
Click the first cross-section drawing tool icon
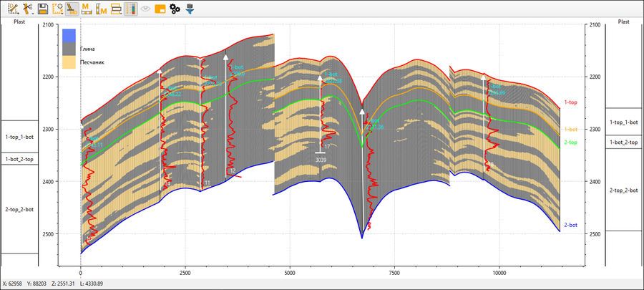coord(11,9)
